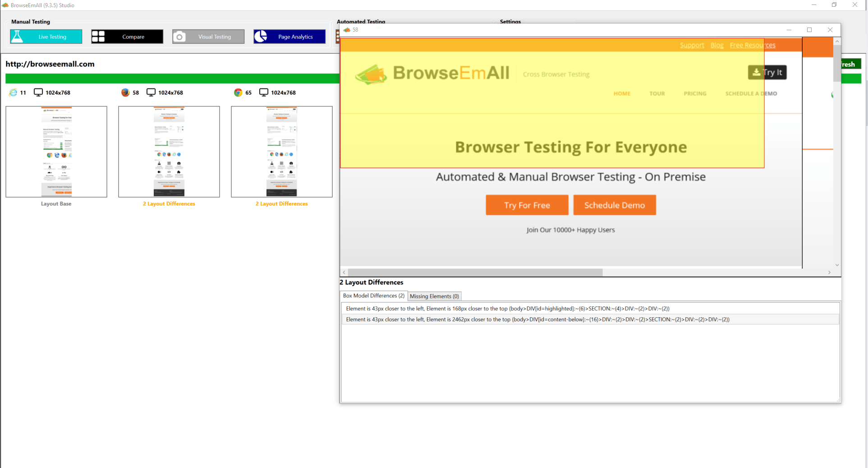Click the preview horizontal scrollbar thumb
The height and width of the screenshot is (468, 868).
[x=475, y=272]
